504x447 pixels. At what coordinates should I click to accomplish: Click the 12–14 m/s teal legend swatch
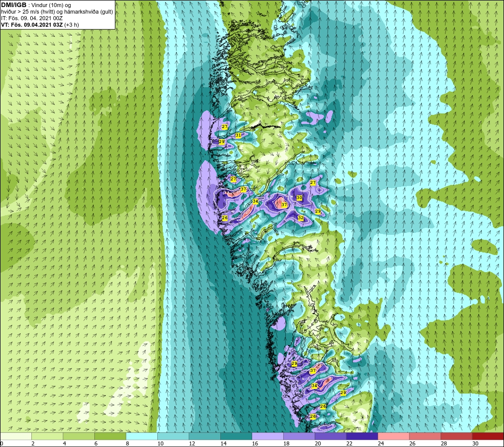click(x=205, y=436)
